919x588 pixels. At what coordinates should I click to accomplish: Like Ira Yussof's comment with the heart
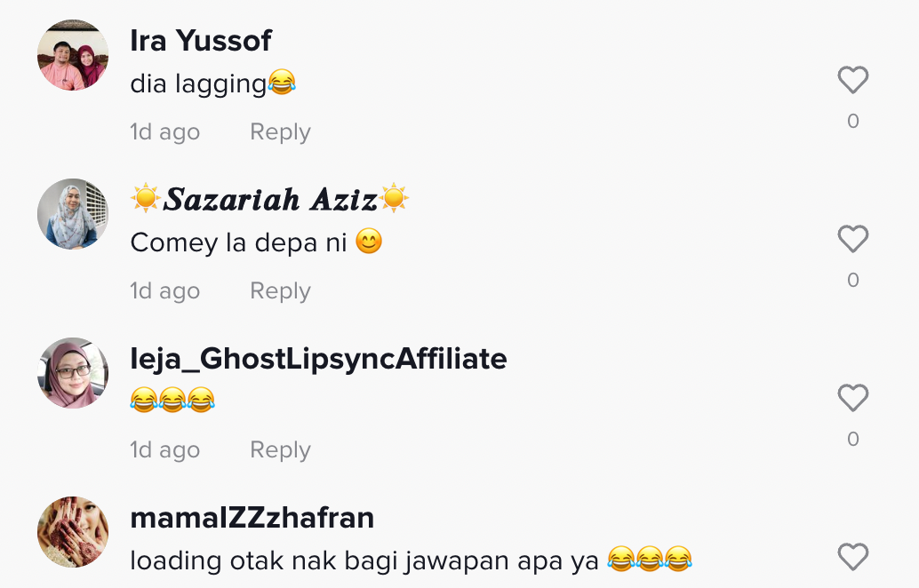point(852,80)
